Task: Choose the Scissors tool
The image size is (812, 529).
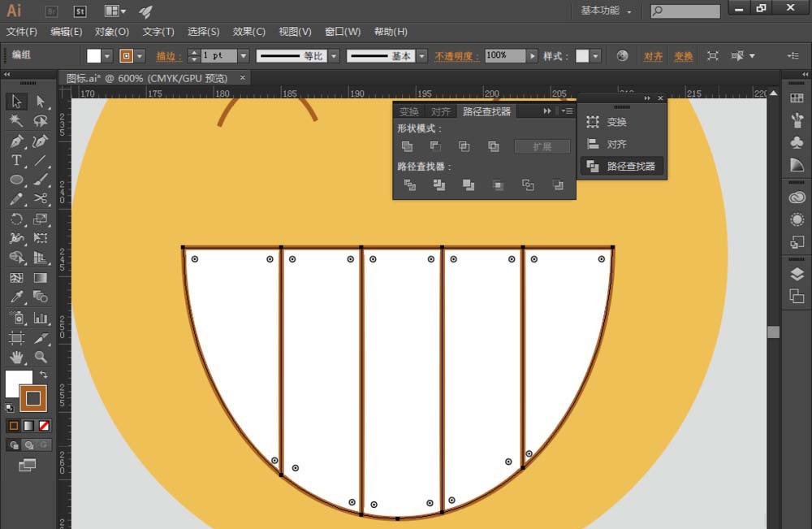Action: point(41,199)
